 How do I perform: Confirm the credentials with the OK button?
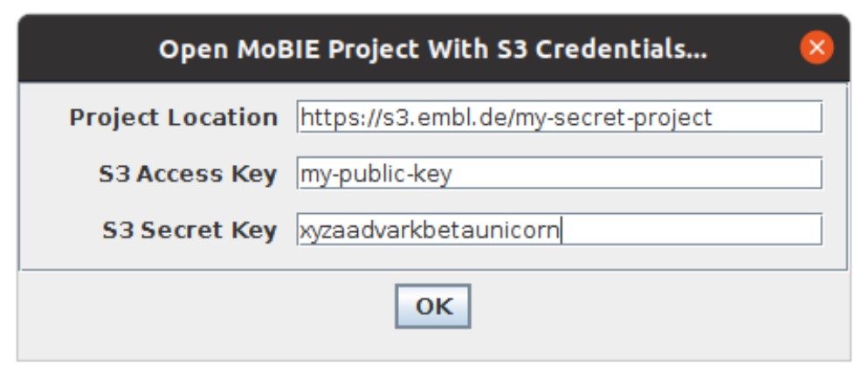tap(433, 306)
